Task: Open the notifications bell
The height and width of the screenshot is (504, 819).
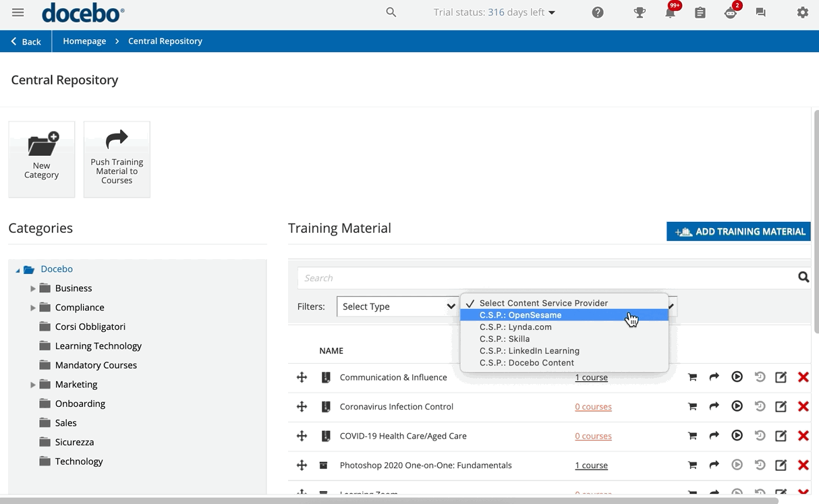Action: (670, 13)
